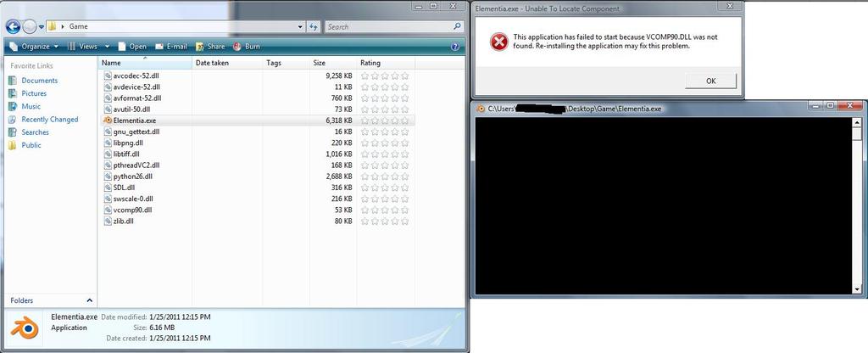Open Music in Favorite Links
The image size is (868, 353).
click(x=31, y=106)
